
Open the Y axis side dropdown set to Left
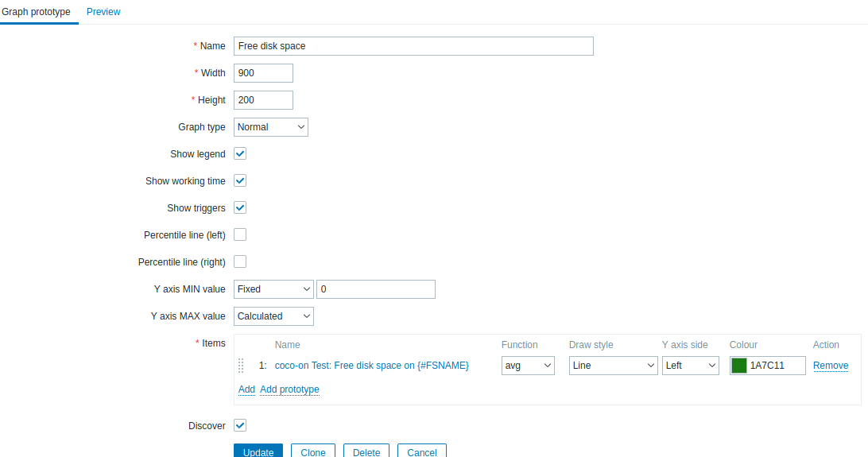click(x=690, y=366)
